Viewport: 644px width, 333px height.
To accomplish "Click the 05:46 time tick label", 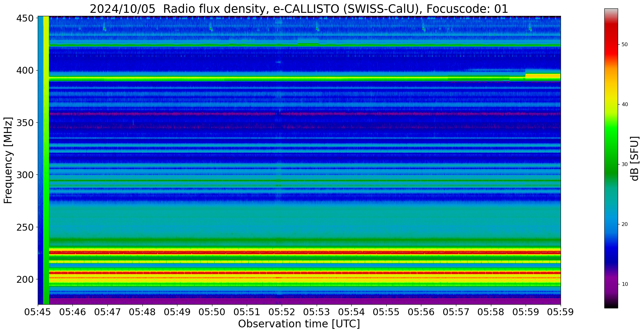I will click(x=73, y=312).
